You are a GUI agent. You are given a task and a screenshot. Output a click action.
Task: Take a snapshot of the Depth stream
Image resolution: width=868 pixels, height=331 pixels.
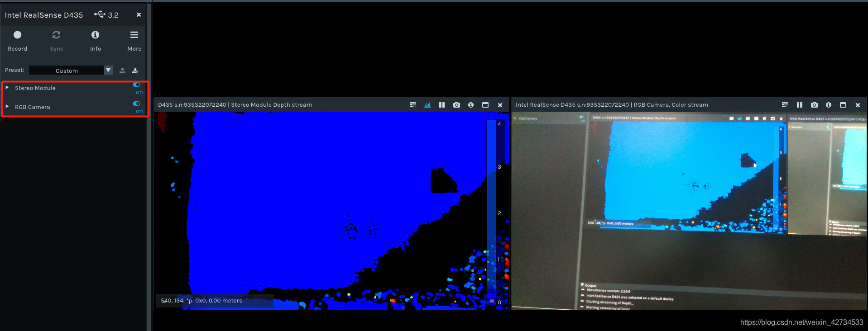pos(456,105)
